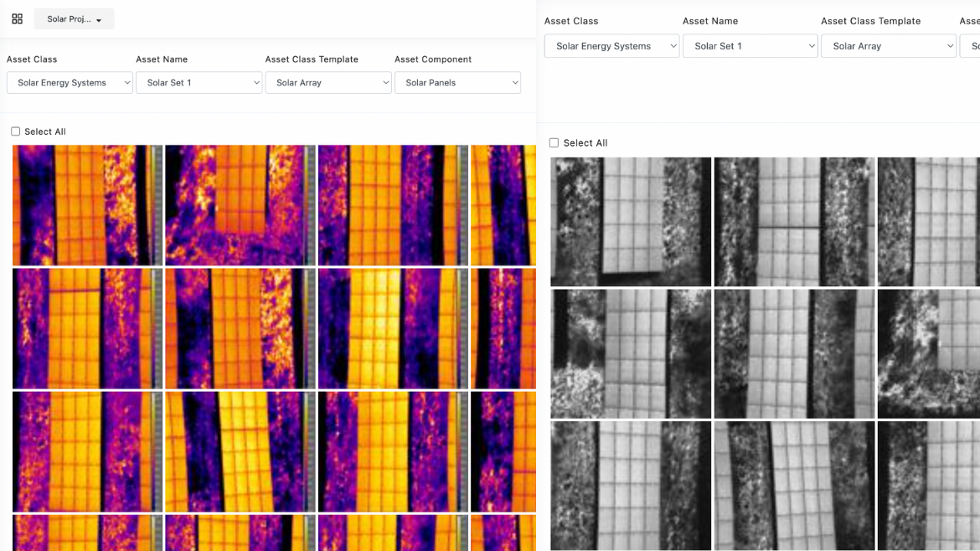
Task: Open third color thermal image in second row
Action: click(393, 328)
